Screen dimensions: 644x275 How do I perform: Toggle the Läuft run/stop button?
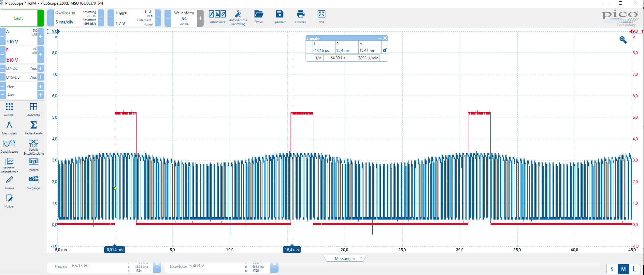pyautogui.click(x=22, y=18)
